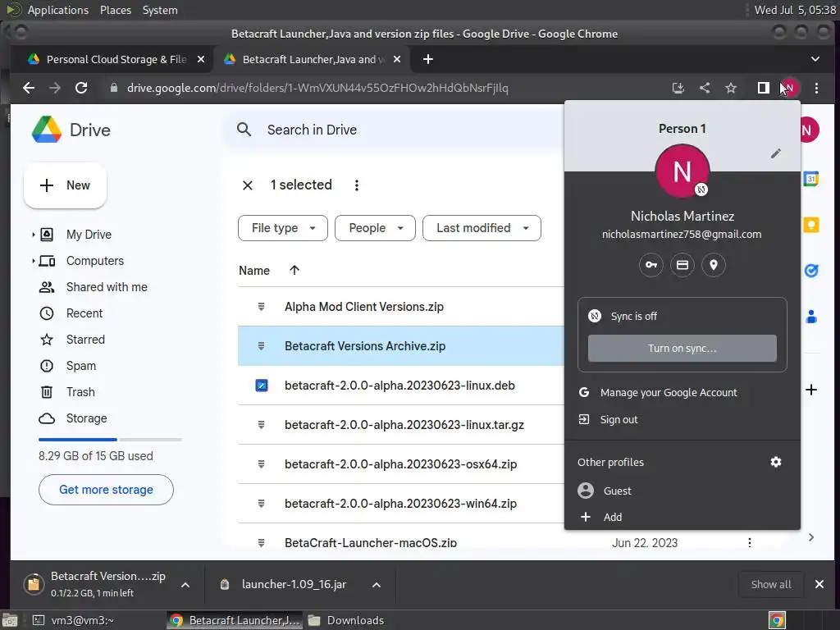Sign out of the Chrome profile
Image resolution: width=840 pixels, height=630 pixels.
tap(682, 419)
